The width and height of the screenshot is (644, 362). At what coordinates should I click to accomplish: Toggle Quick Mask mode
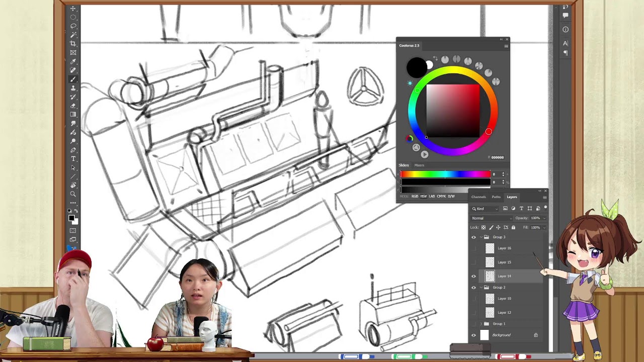(73, 230)
